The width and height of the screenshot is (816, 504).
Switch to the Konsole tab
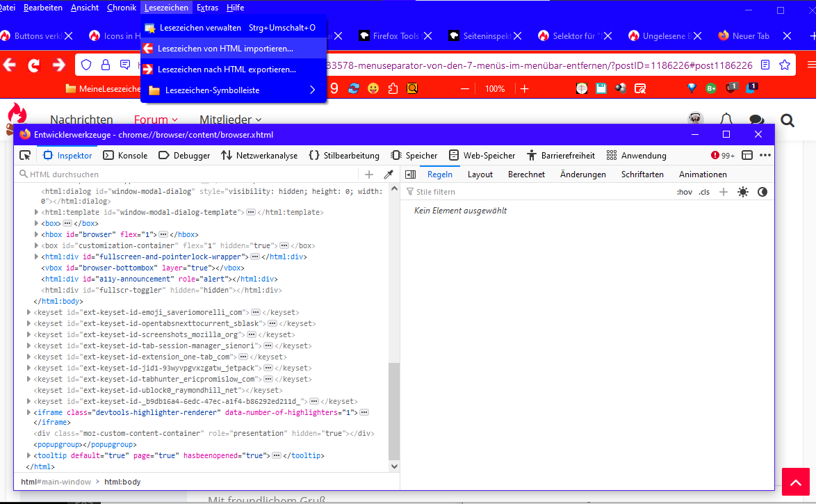(125, 155)
